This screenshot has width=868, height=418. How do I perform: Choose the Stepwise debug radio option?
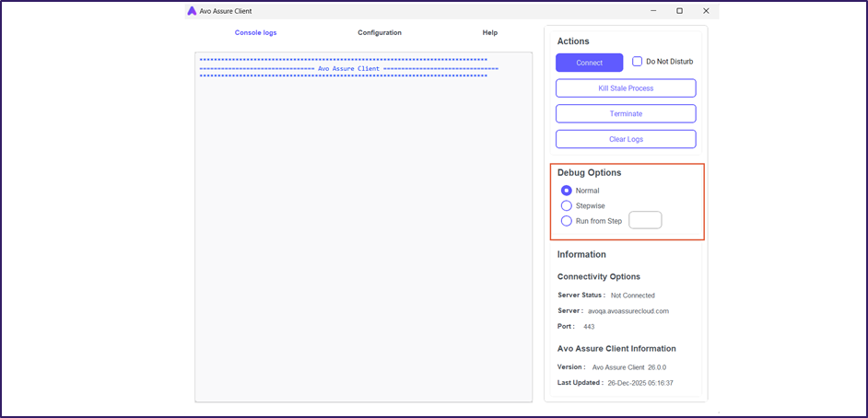click(x=567, y=205)
